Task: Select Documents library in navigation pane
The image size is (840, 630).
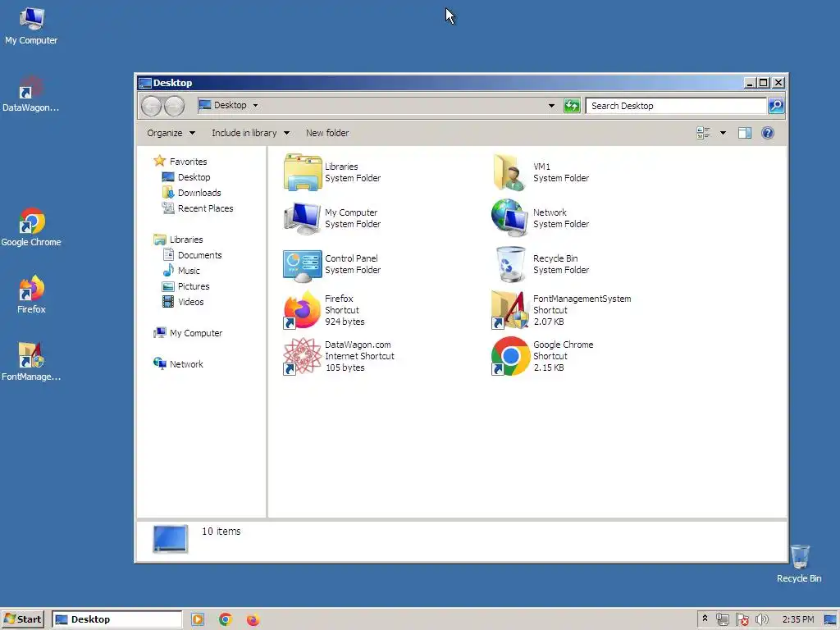Action: tap(192, 255)
